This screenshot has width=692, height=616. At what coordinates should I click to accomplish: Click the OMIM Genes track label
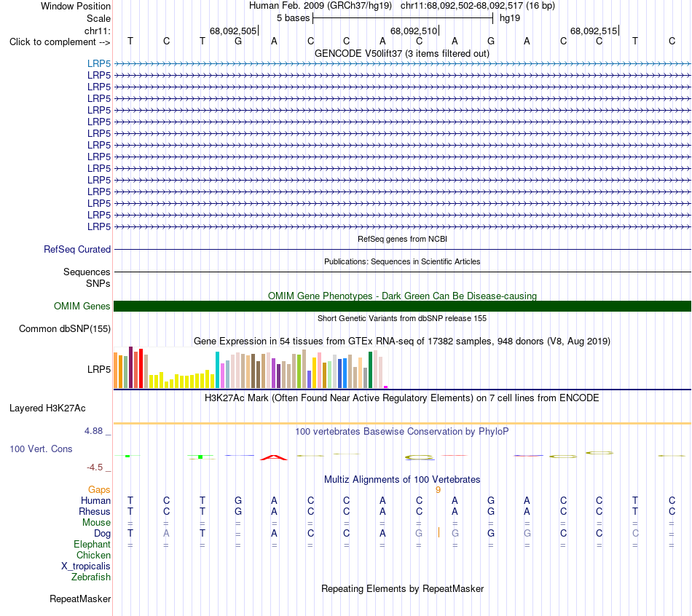(82, 307)
